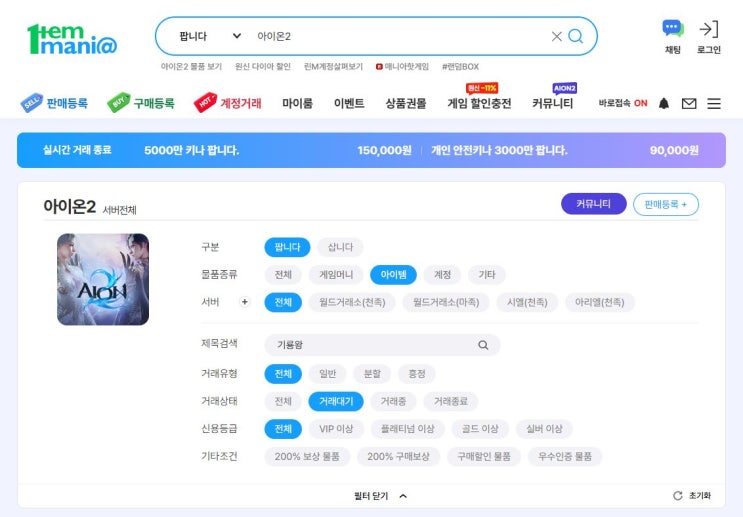Open the 팝니다 dropdown in the search bar
The image size is (743, 517).
pyautogui.click(x=210, y=36)
